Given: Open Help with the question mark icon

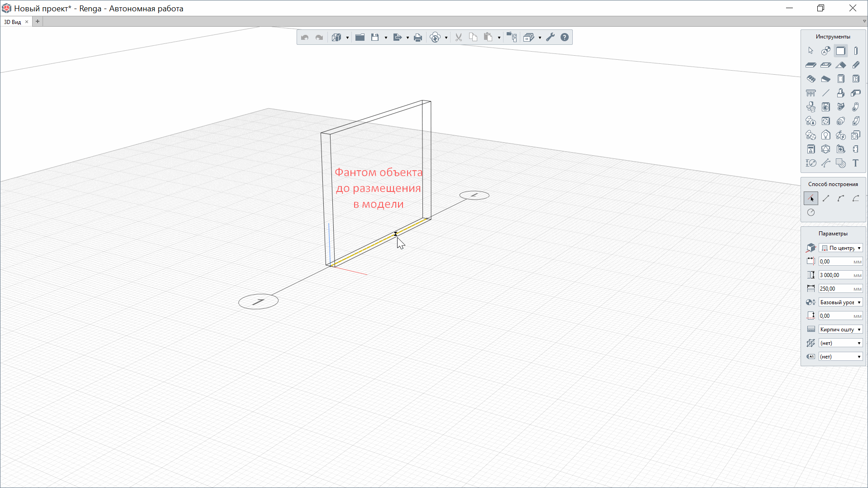Looking at the screenshot, I should [565, 38].
